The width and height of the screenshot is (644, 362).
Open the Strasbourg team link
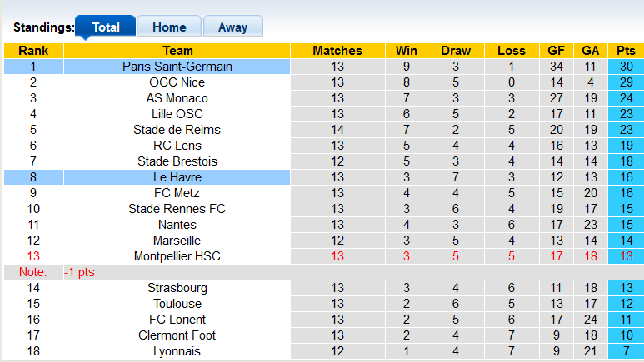click(177, 288)
